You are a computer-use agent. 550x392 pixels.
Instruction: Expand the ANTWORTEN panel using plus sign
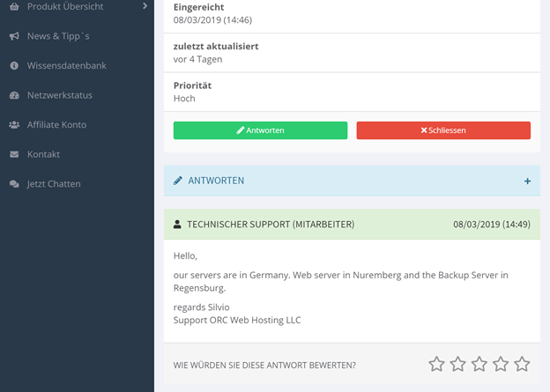(527, 181)
